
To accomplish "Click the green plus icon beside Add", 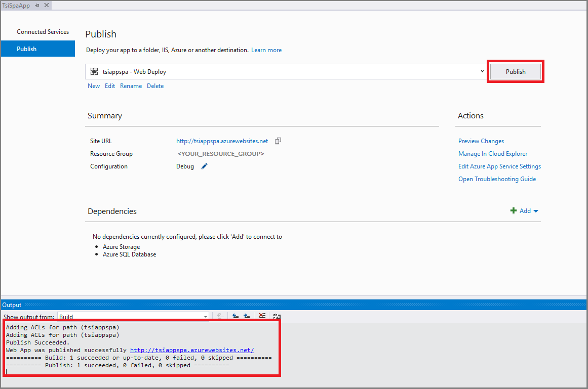I will pos(513,211).
